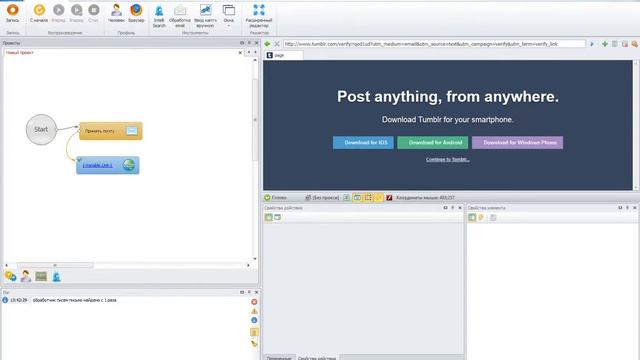The width and height of the screenshot is (640, 360).
Task: Click the canvas vertical scrollbar down arrow
Action: click(255, 259)
